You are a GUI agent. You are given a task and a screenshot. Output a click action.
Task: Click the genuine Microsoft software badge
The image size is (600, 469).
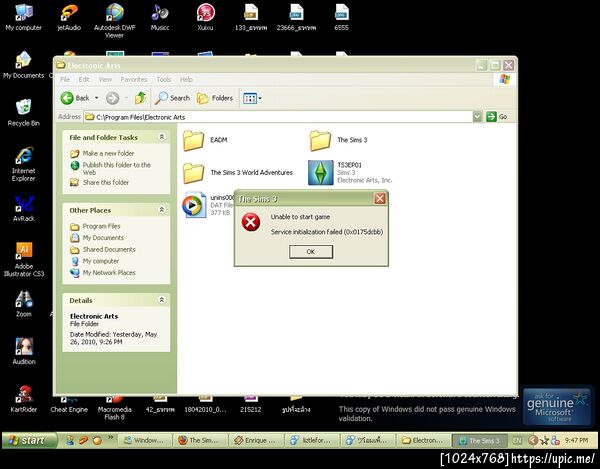(x=557, y=406)
